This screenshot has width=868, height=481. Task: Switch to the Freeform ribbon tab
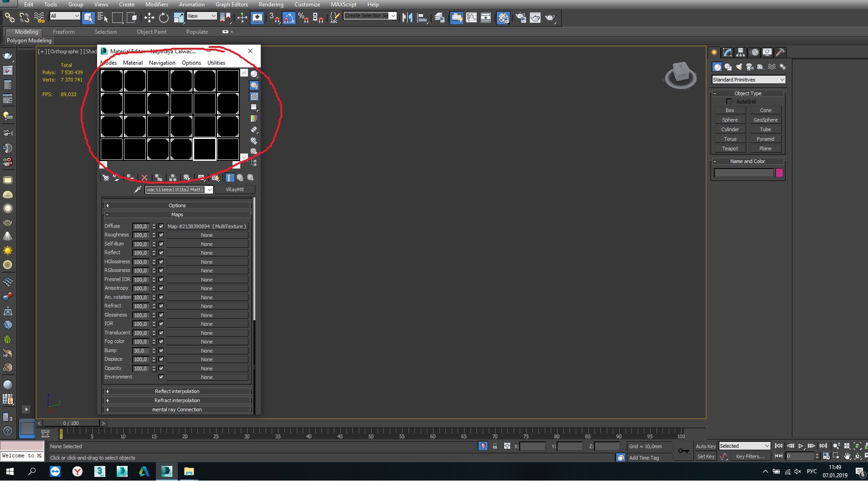64,32
